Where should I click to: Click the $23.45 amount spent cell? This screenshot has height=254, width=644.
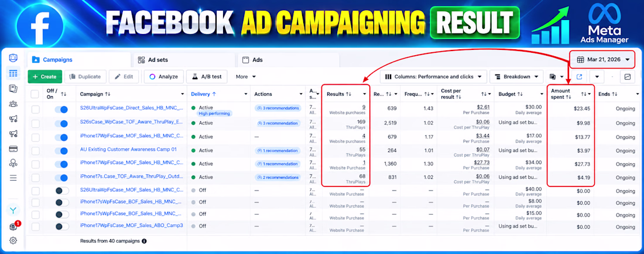[x=582, y=109]
